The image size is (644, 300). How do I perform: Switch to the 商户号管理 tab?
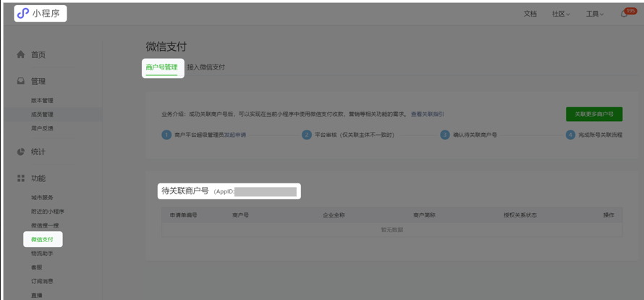pos(161,67)
